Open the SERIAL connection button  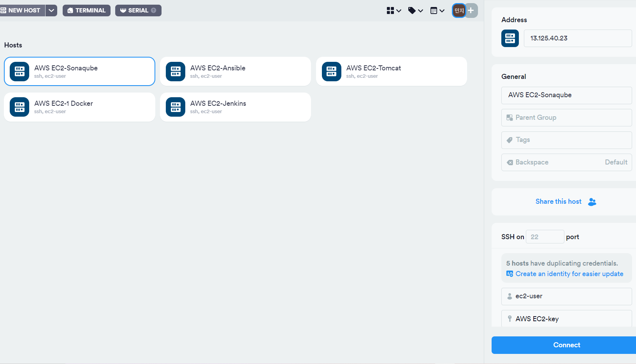(138, 10)
